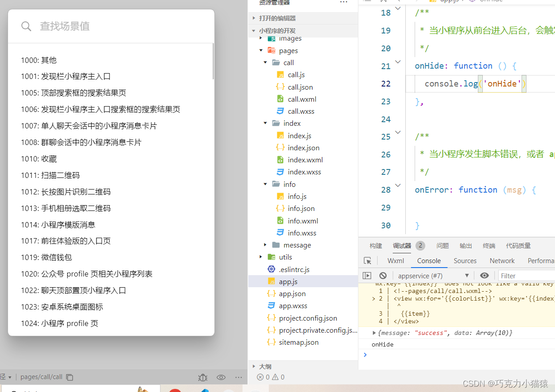Click the copy path icon next to pages/call/call

(x=70, y=377)
